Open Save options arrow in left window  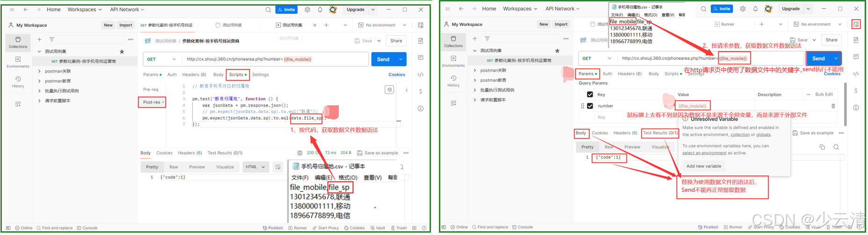tap(379, 41)
